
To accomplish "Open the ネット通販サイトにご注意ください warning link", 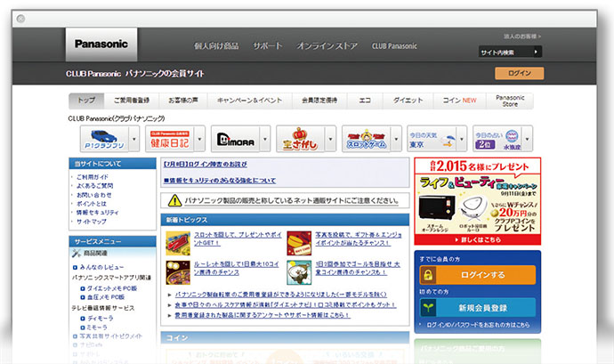I will pos(292,200).
